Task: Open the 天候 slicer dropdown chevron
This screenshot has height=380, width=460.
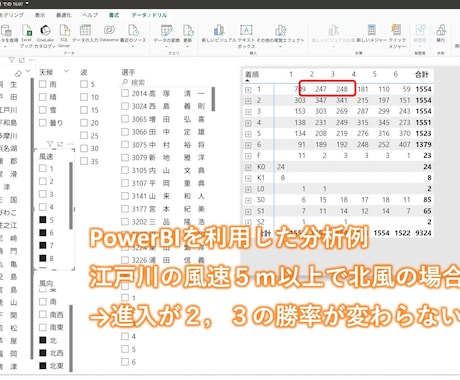Action: pos(66,71)
